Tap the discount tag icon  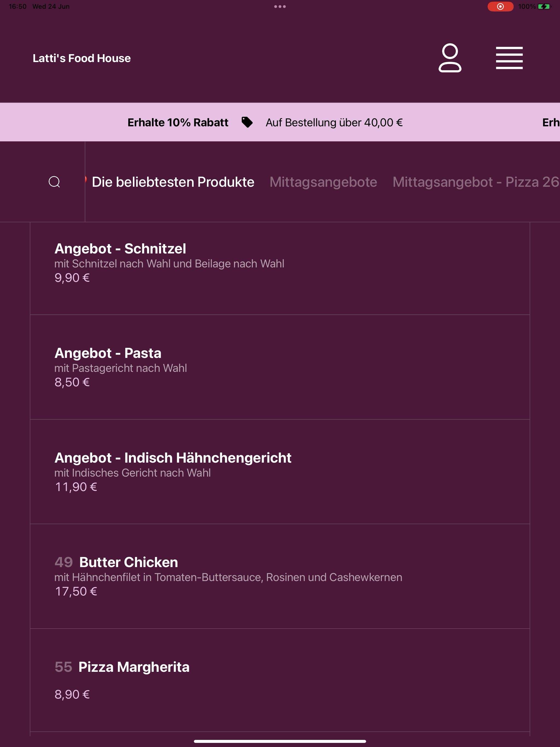pyautogui.click(x=247, y=122)
